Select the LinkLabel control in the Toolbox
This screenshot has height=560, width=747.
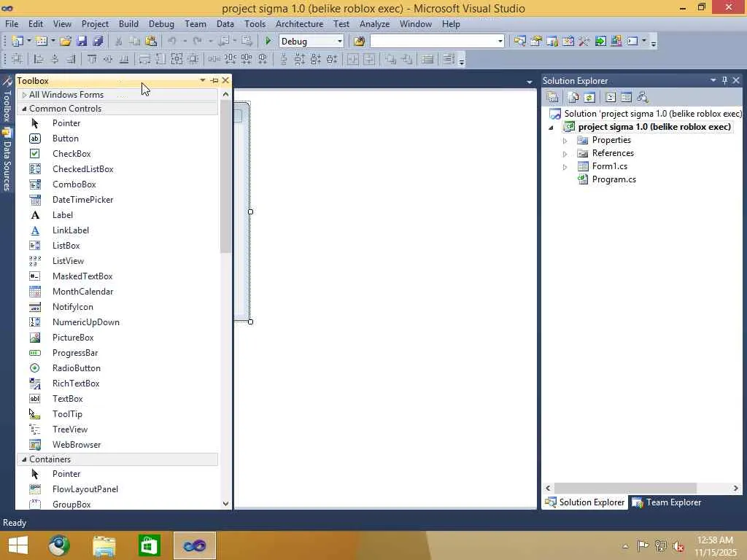pyautogui.click(x=71, y=230)
